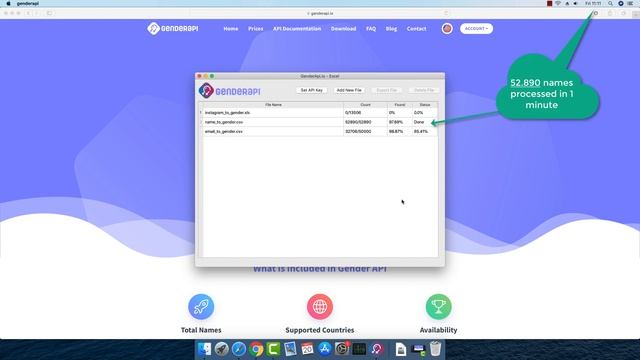640x360 pixels.
Task: Open Notification Center in menu bar
Action: pyautogui.click(x=630, y=3)
